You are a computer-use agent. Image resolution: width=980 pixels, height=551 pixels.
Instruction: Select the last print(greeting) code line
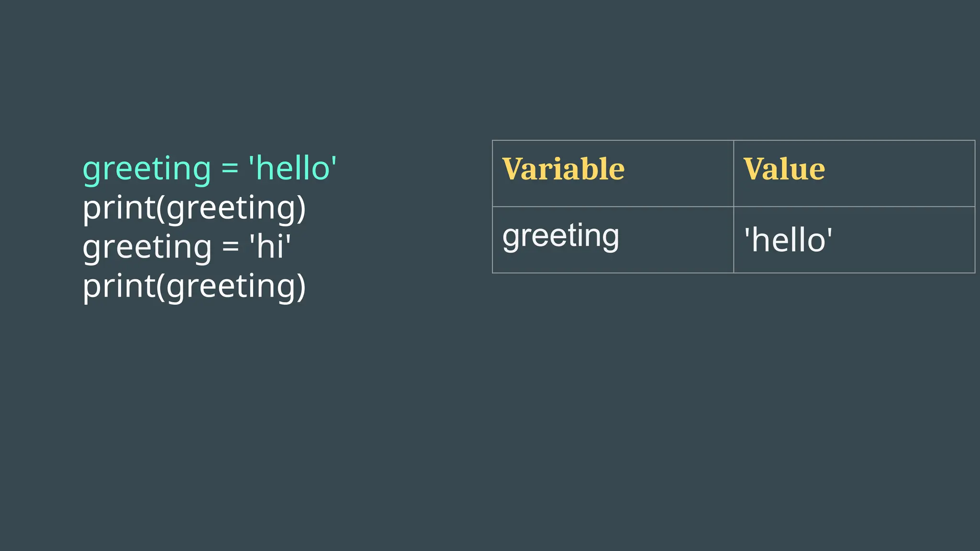(x=194, y=287)
